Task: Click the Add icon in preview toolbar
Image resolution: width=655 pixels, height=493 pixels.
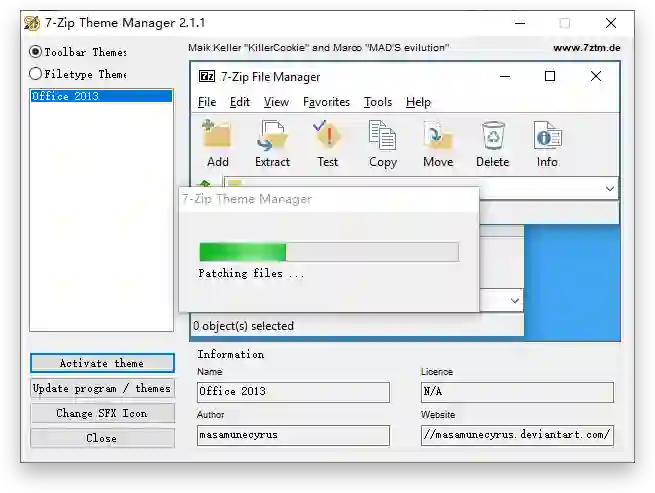Action: [x=216, y=135]
